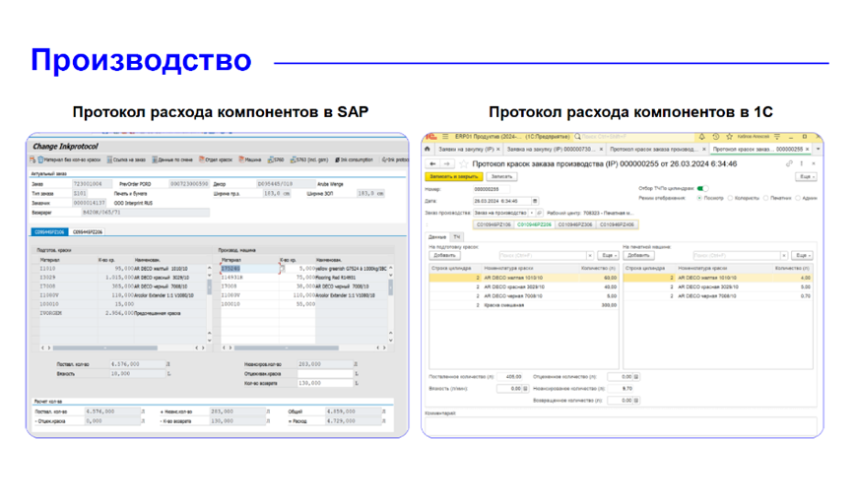855x504 pixels.
Task: Click the 1C home page icon
Action: [x=427, y=149]
